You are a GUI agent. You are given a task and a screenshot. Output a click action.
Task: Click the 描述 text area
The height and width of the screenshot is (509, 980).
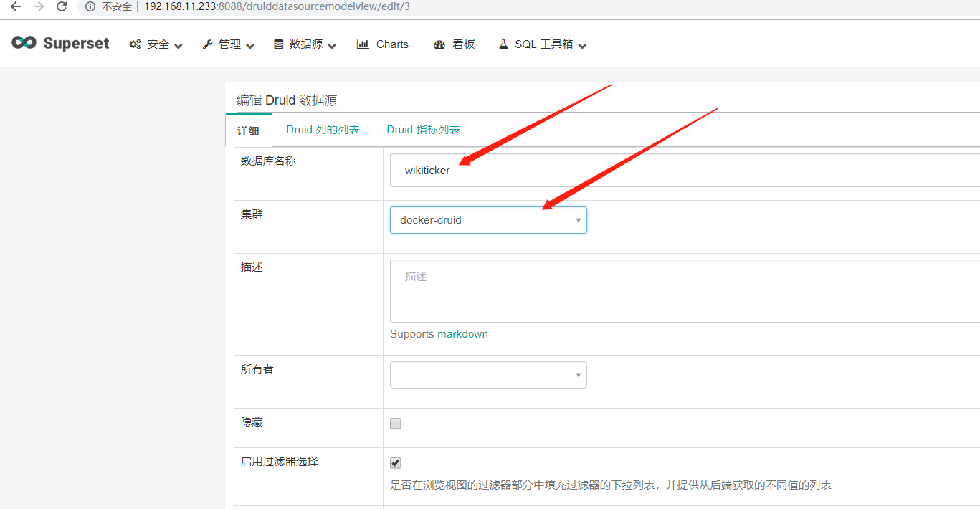tap(685, 291)
